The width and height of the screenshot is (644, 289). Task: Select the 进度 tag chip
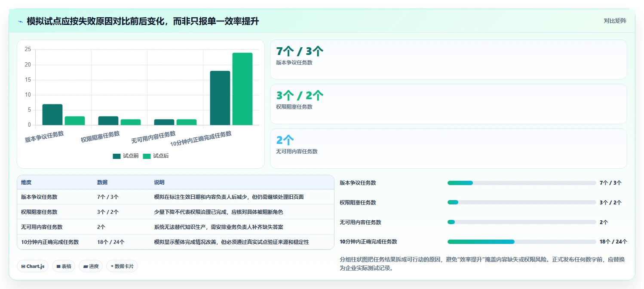pyautogui.click(x=91, y=266)
